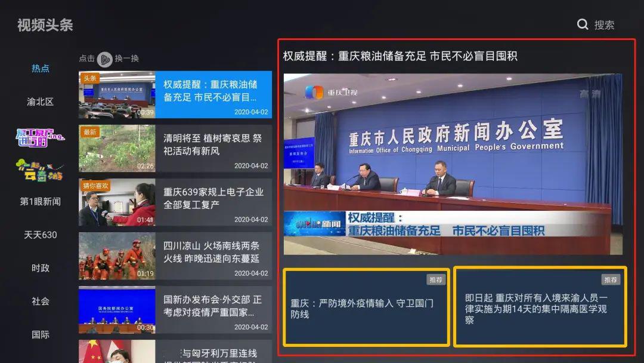This screenshot has width=644, height=363.
Task: Select the 国际 category
Action: (40, 334)
